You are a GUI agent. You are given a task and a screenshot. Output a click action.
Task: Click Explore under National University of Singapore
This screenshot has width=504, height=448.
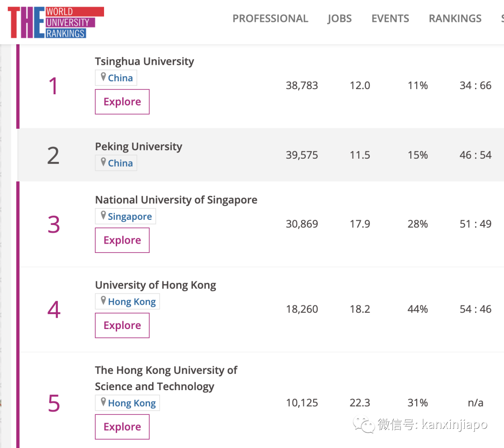click(122, 240)
